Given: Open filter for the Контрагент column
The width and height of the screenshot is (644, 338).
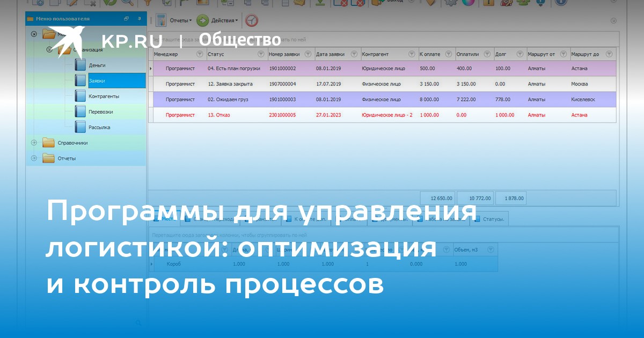Looking at the screenshot, I should pos(412,54).
